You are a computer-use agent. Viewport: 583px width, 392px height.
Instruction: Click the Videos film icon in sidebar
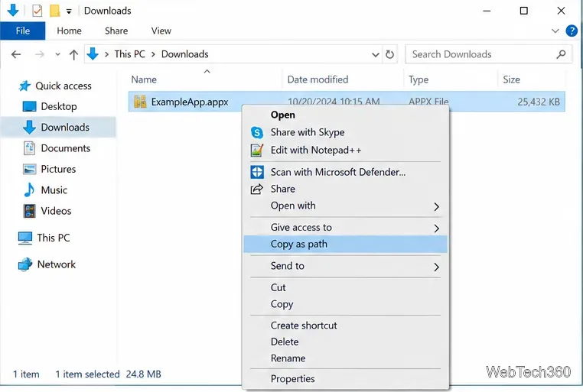29,211
